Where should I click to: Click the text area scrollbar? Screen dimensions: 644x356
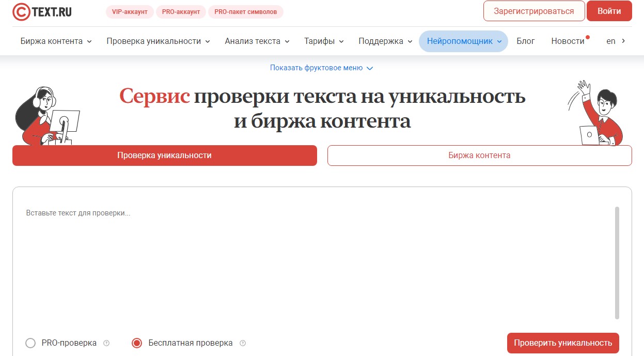(x=617, y=263)
